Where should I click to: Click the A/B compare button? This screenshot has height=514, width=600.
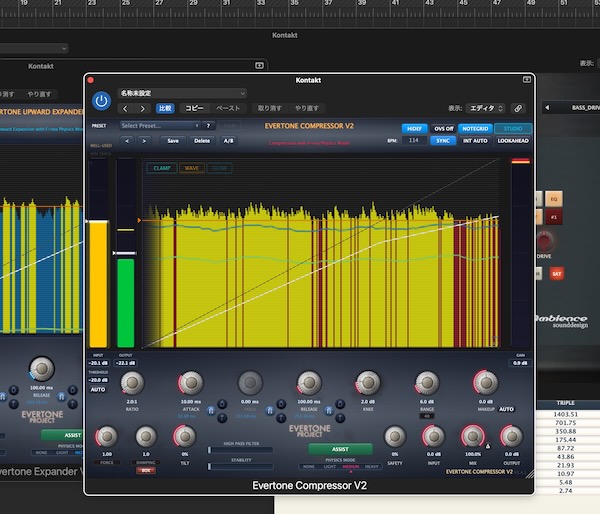click(228, 141)
